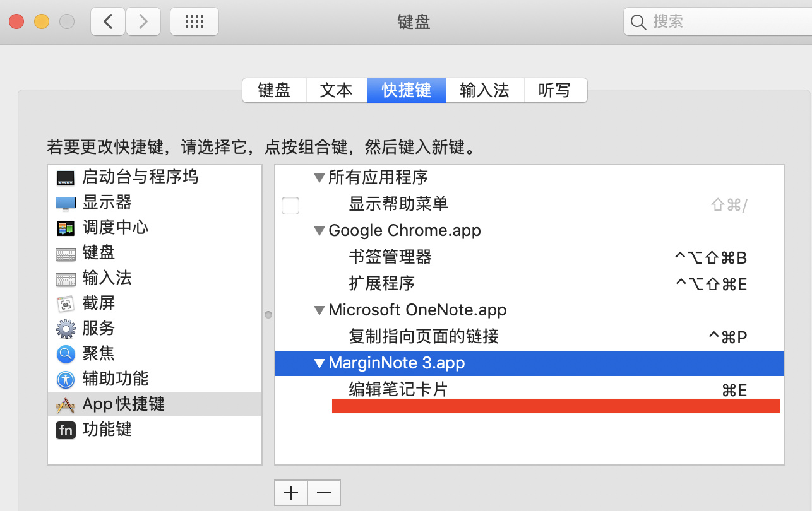Switch to the 输入法 tab
Viewport: 812px width, 511px height.
485,90
